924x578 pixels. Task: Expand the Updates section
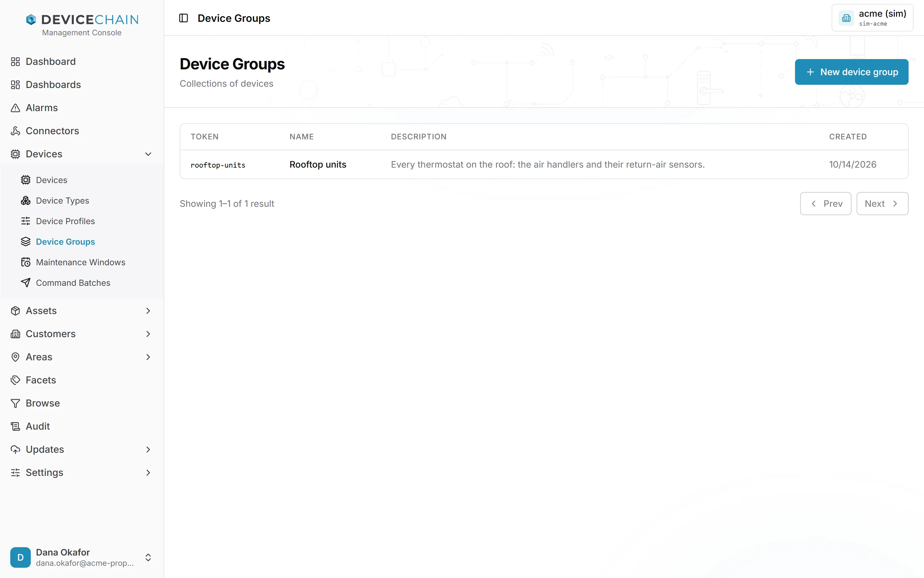coord(148,450)
